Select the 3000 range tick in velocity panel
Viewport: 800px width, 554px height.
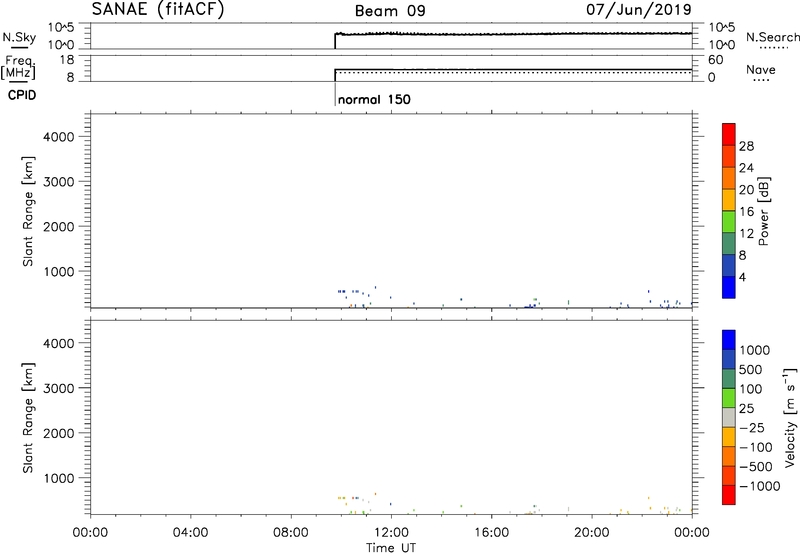click(59, 388)
